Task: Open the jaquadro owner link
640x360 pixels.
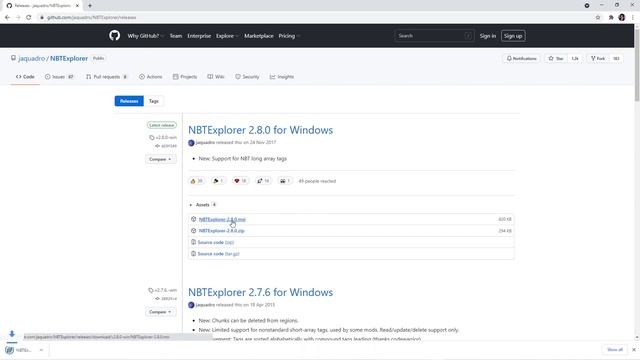Action: click(x=31, y=58)
